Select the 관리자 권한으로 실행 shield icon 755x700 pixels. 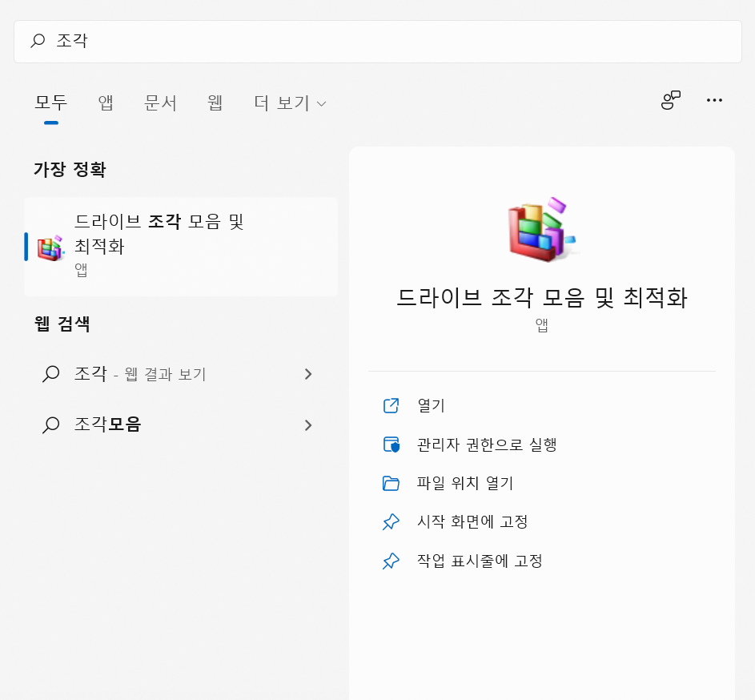(x=391, y=445)
